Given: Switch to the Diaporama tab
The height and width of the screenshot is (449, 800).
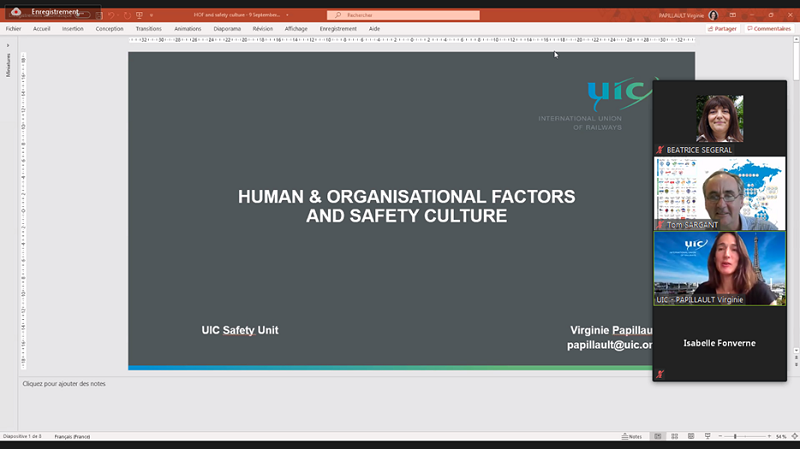Looking at the screenshot, I should click(x=227, y=29).
